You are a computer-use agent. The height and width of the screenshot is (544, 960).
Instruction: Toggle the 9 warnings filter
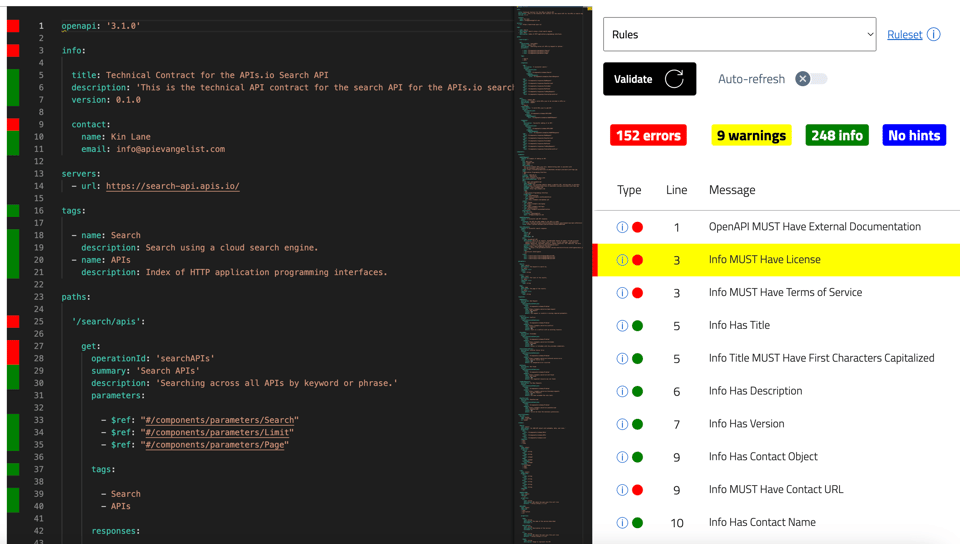tap(750, 135)
